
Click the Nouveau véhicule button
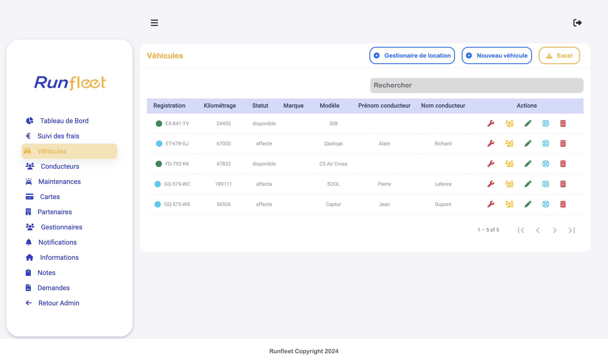pyautogui.click(x=497, y=55)
